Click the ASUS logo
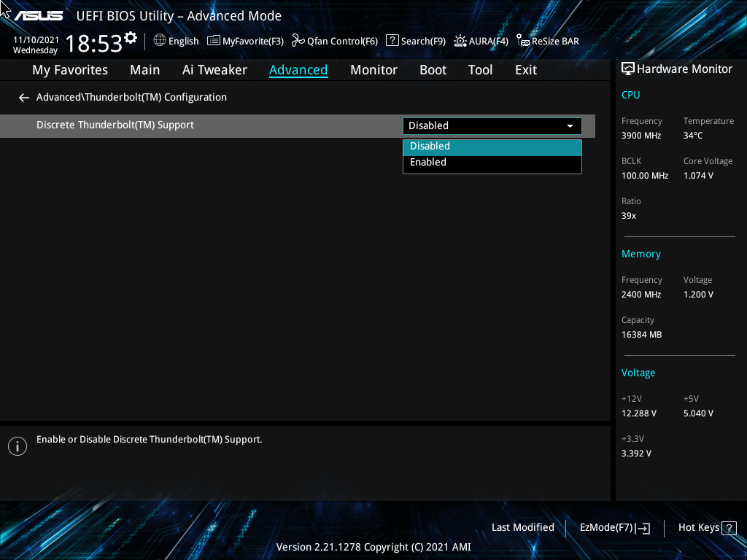 (38, 16)
